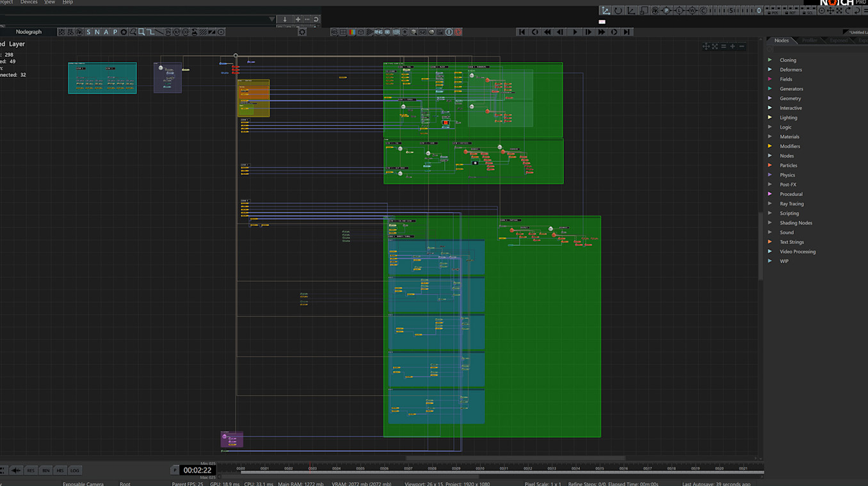Click the 00:02:22 timecode field

coord(197,470)
